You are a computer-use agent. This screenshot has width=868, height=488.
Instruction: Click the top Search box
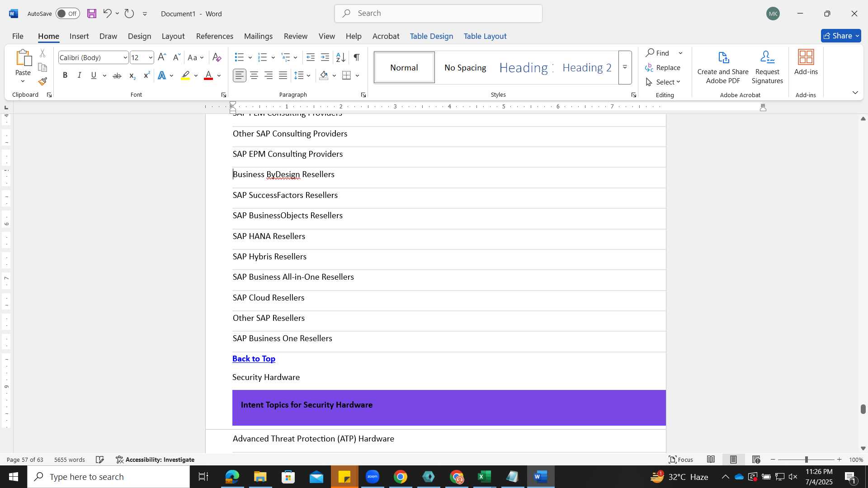pos(439,14)
